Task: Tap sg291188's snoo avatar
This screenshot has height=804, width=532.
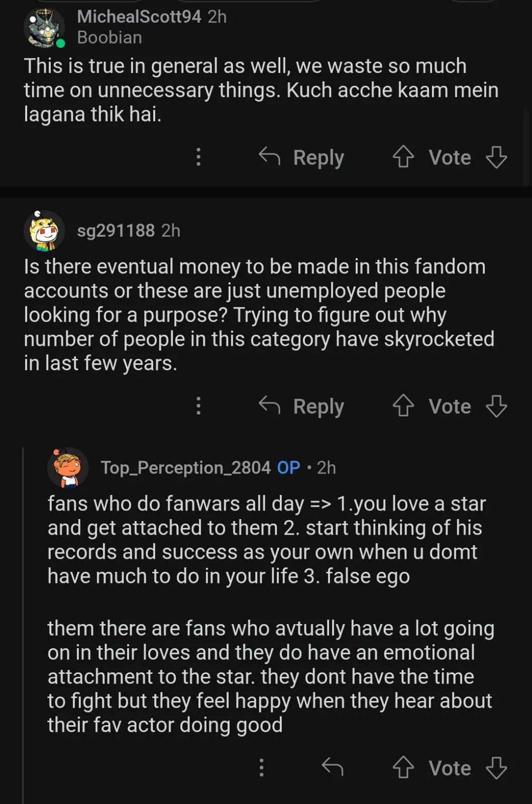Action: click(x=44, y=231)
